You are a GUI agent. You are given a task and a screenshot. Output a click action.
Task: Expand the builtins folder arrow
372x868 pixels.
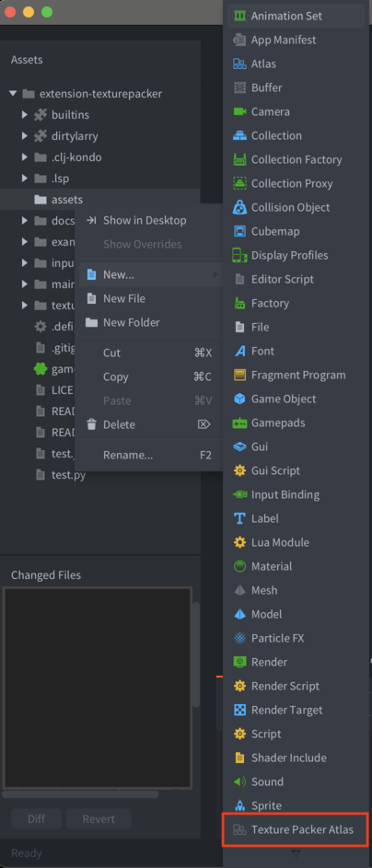point(24,114)
